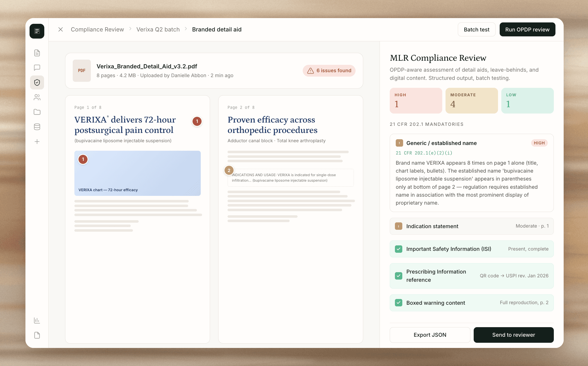Select the shield compliance sidebar icon
The image size is (588, 366).
37,82
